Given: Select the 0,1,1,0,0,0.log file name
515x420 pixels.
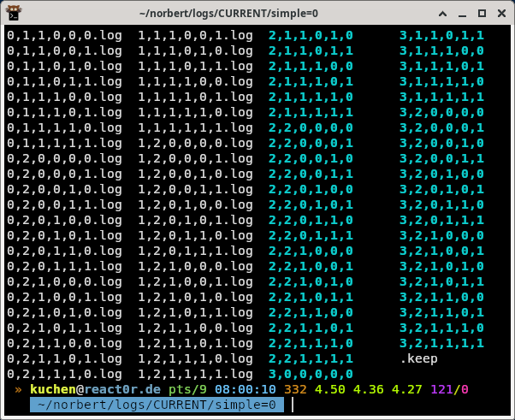Looking at the screenshot, I should (64, 36).
